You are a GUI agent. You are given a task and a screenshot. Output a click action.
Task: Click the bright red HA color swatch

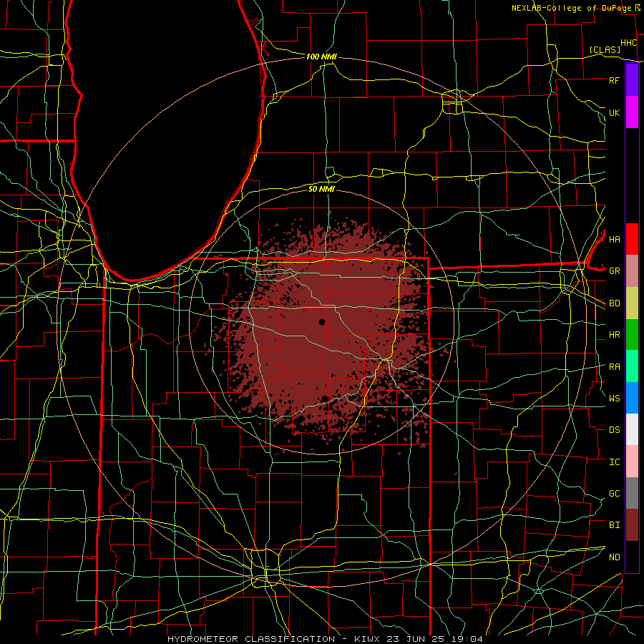point(632,239)
